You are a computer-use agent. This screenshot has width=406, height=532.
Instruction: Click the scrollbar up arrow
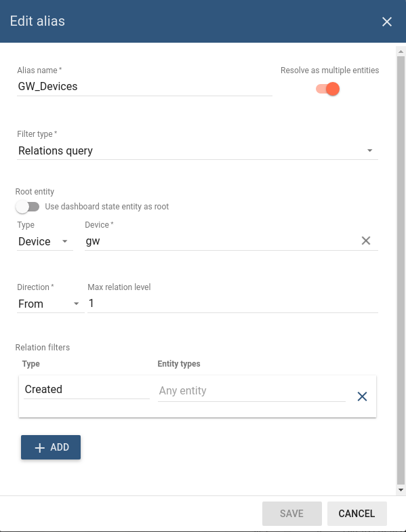pyautogui.click(x=401, y=52)
